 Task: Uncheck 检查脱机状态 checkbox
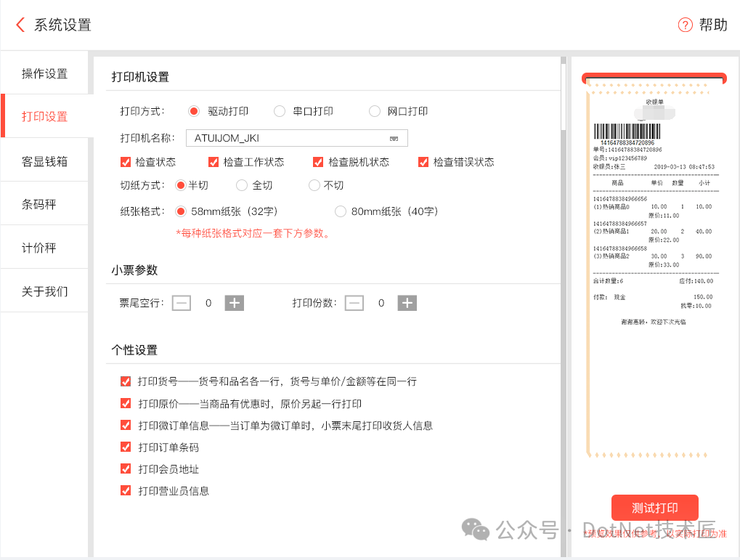coord(318,162)
